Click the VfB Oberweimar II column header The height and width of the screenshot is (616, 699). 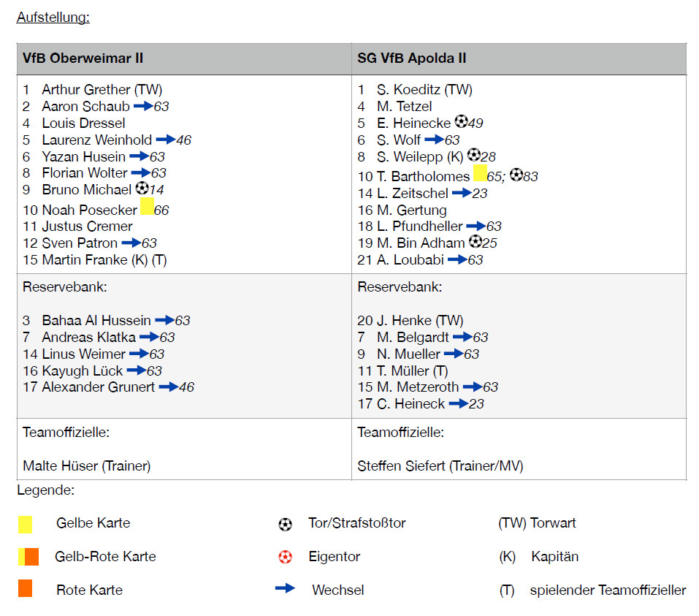click(x=83, y=58)
